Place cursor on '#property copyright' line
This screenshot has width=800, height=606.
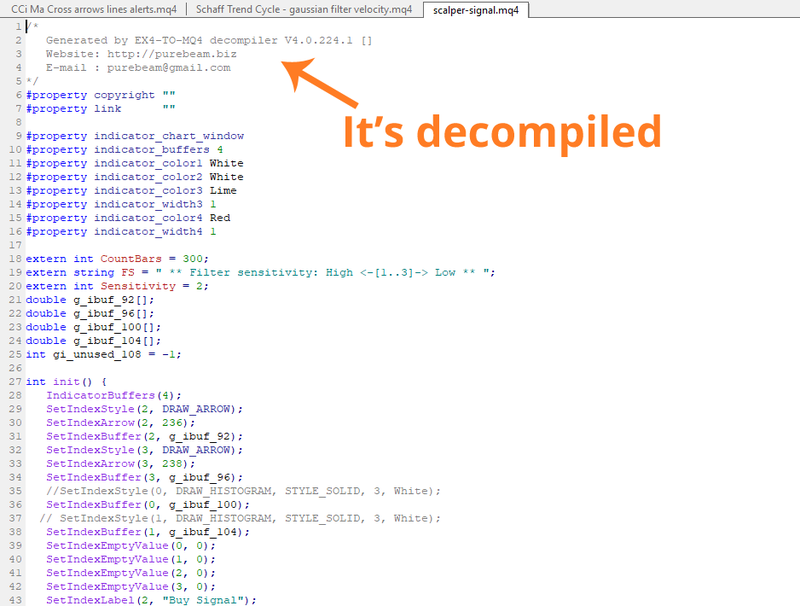point(101,95)
